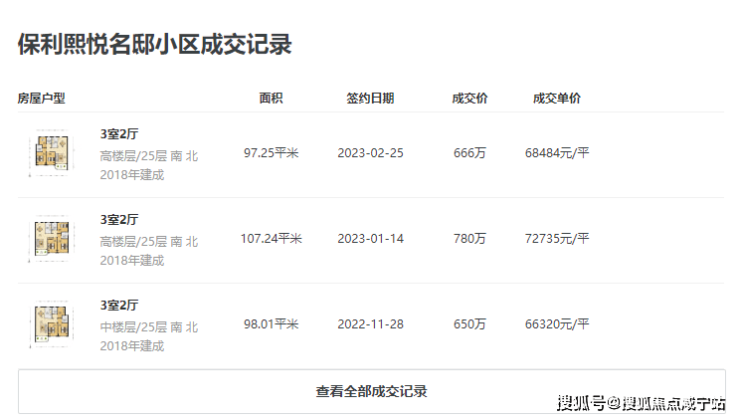Select the 780万 deal price
This screenshot has height=420, width=740.
click(470, 238)
